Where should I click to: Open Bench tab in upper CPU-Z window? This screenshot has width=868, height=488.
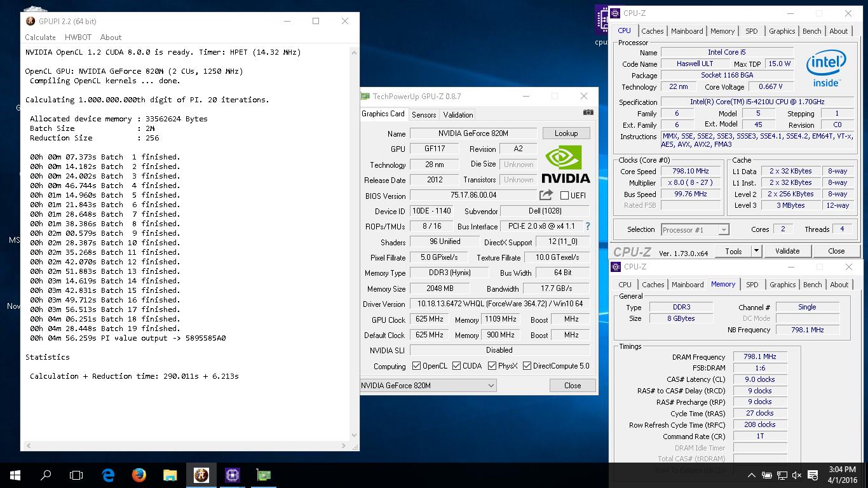[811, 31]
